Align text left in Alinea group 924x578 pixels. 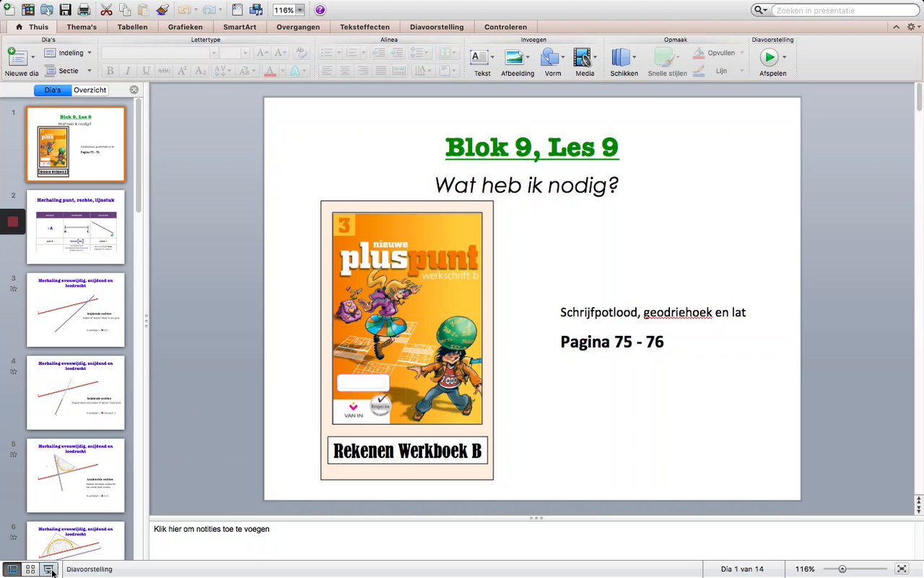tap(328, 71)
